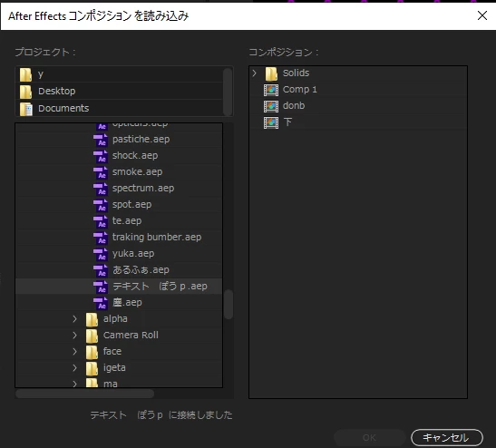Screen dimensions: 496x448
Task: Select the y location label
Action: pyautogui.click(x=41, y=75)
